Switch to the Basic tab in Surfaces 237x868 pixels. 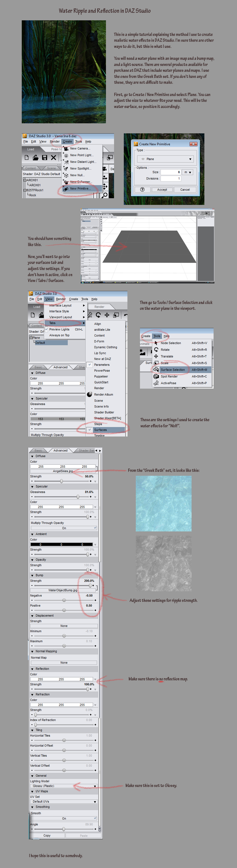[x=38, y=450]
